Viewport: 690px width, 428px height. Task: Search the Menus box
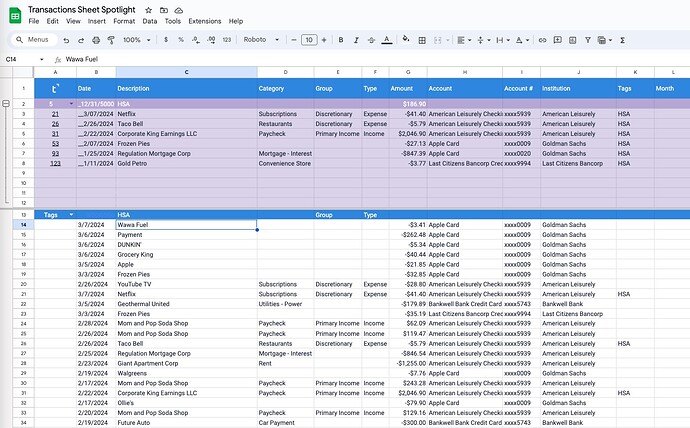pos(33,40)
